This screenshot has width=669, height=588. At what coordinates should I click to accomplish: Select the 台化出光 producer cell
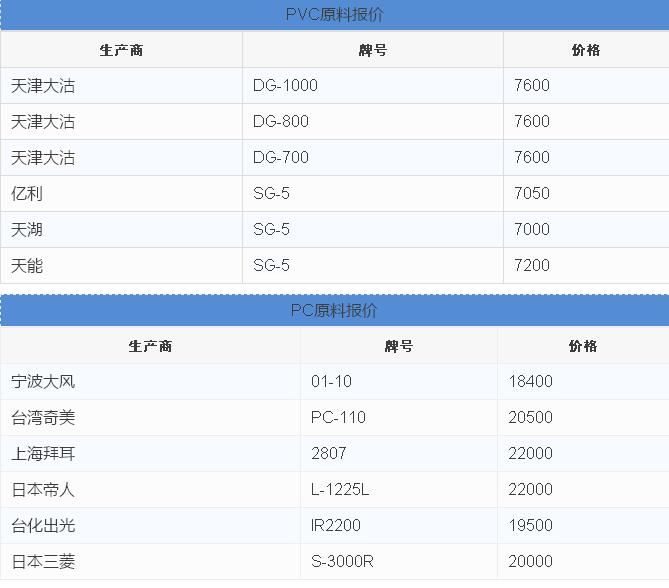150,525
